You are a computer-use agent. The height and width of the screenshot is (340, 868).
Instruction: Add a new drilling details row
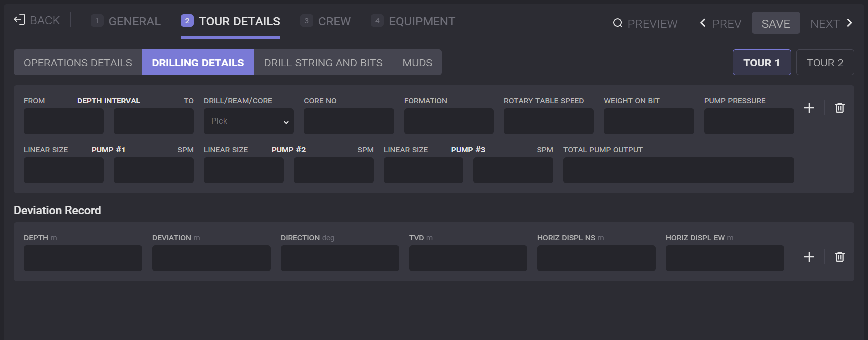(809, 108)
